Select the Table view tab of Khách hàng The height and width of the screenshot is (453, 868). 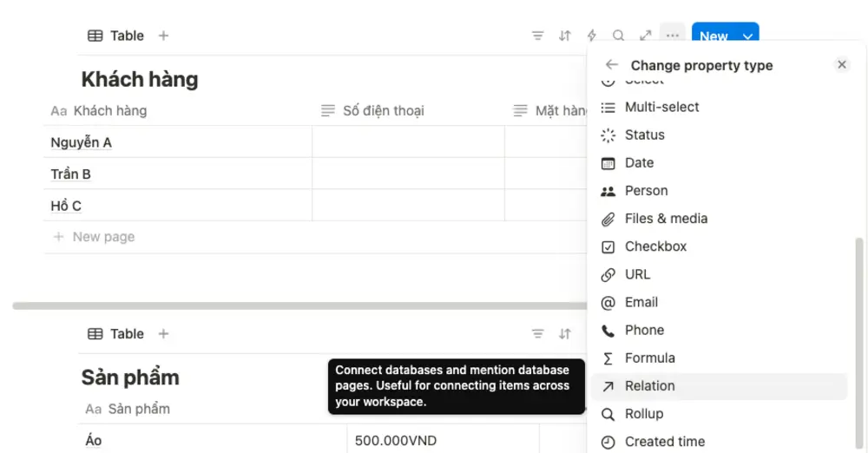click(x=115, y=36)
